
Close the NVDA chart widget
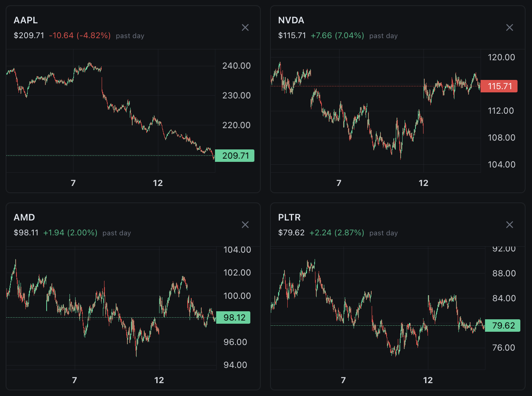coord(509,27)
